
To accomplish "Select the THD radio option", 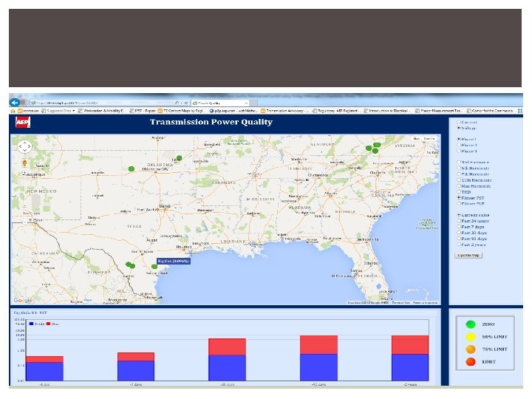I will coord(459,192).
